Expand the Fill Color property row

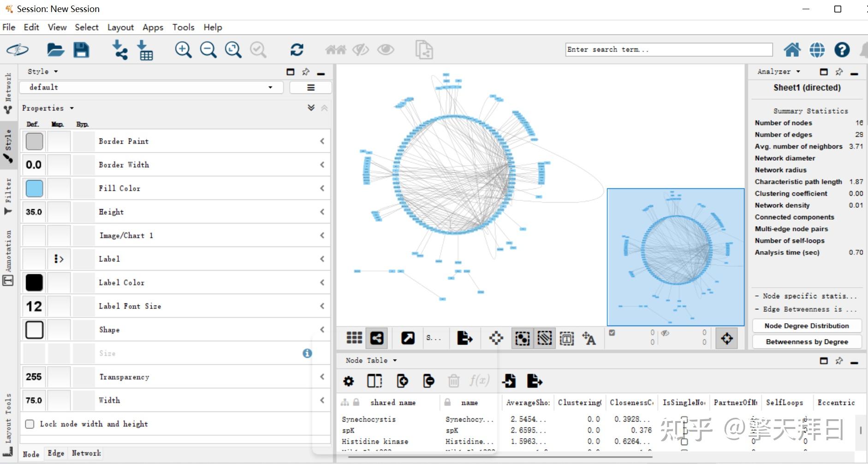click(322, 188)
